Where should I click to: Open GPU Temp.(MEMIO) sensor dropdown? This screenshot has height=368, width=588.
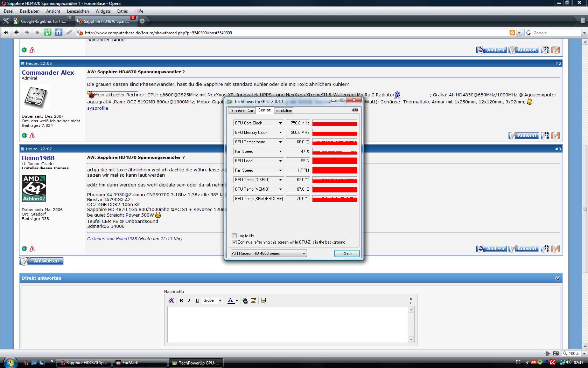280,189
